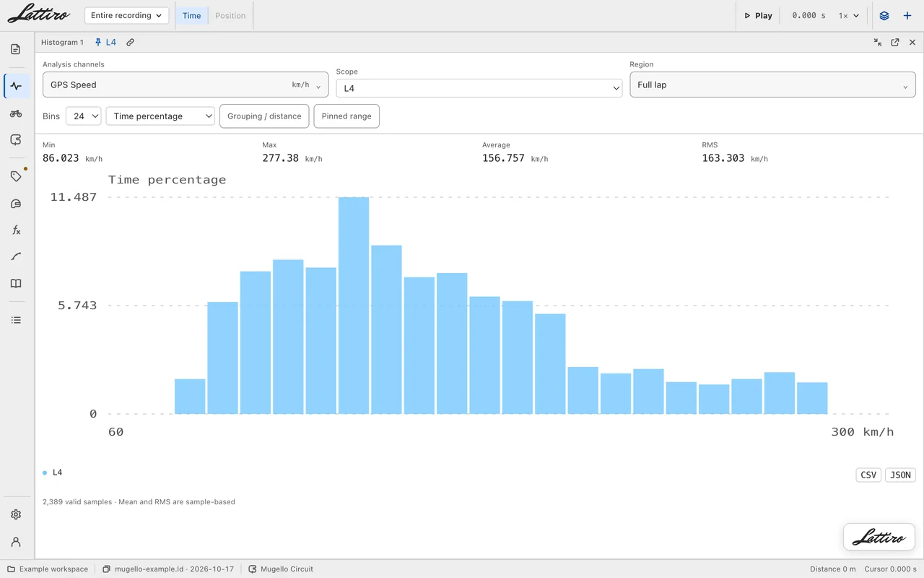This screenshot has width=924, height=578.
Task: Switch the axis mode to Position
Action: click(x=230, y=16)
